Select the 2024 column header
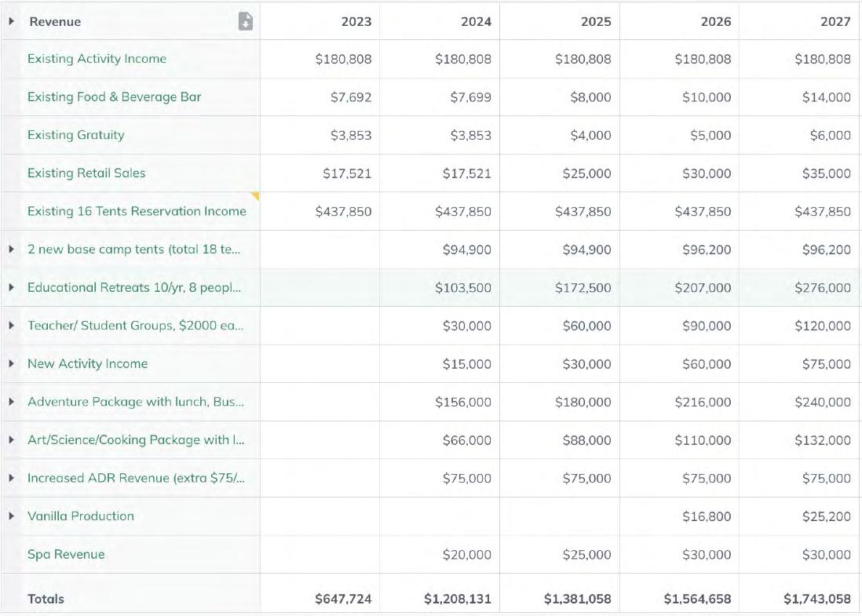This screenshot has width=862, height=616. pyautogui.click(x=476, y=21)
